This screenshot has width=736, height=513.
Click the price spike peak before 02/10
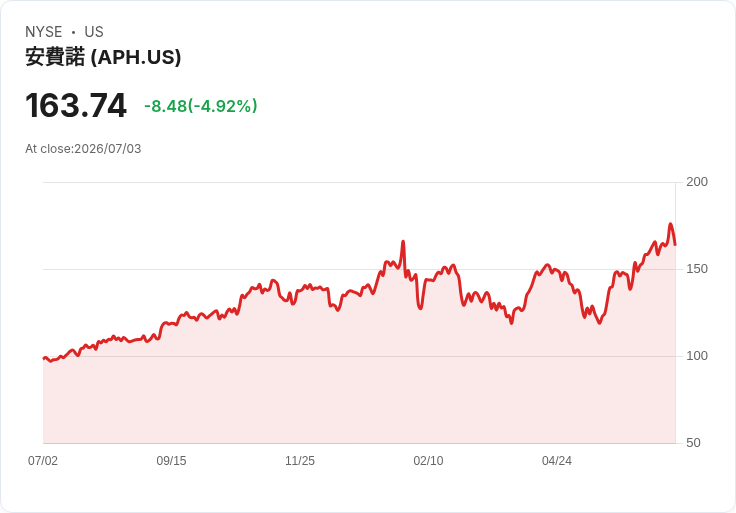tap(403, 242)
